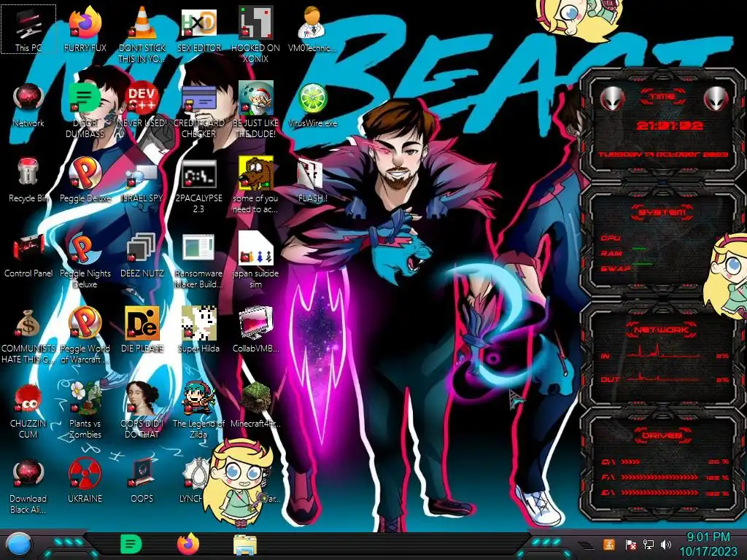Open the green chat app in taskbar
The width and height of the screenshot is (747, 560).
[131, 544]
